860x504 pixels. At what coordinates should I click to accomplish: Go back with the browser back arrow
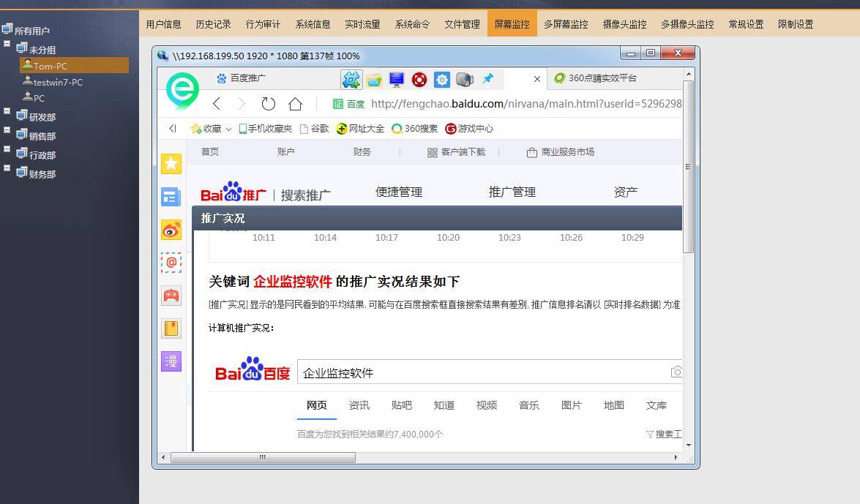coord(217,104)
